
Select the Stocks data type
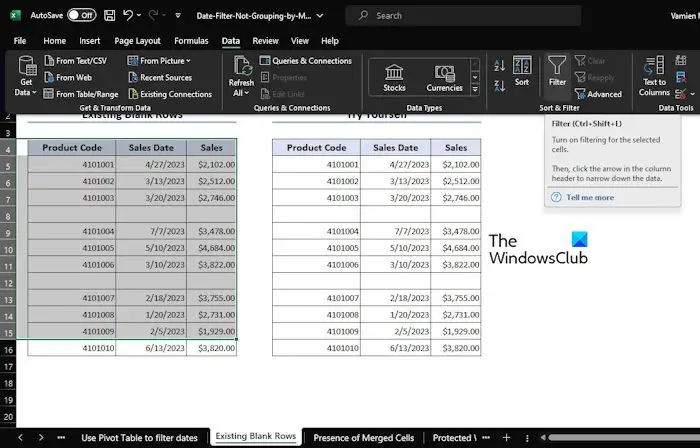click(x=394, y=77)
